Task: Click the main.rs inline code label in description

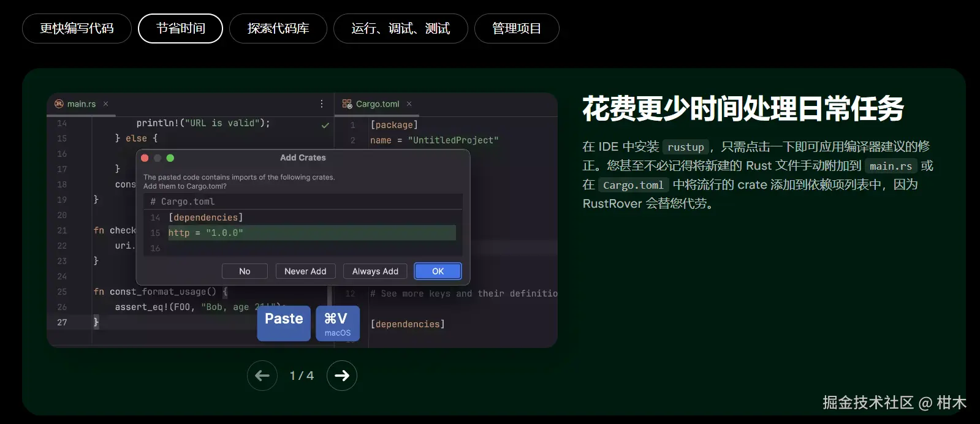Action: point(891,166)
